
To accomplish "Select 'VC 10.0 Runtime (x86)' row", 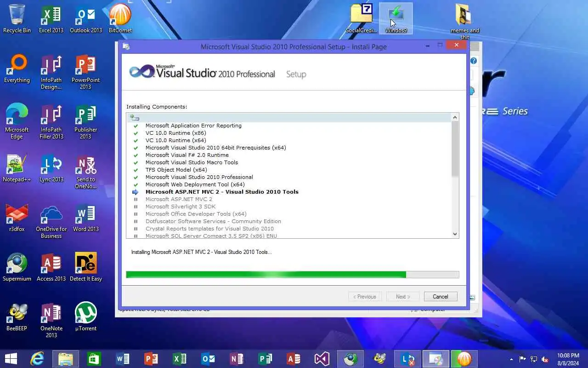I will click(x=176, y=133).
